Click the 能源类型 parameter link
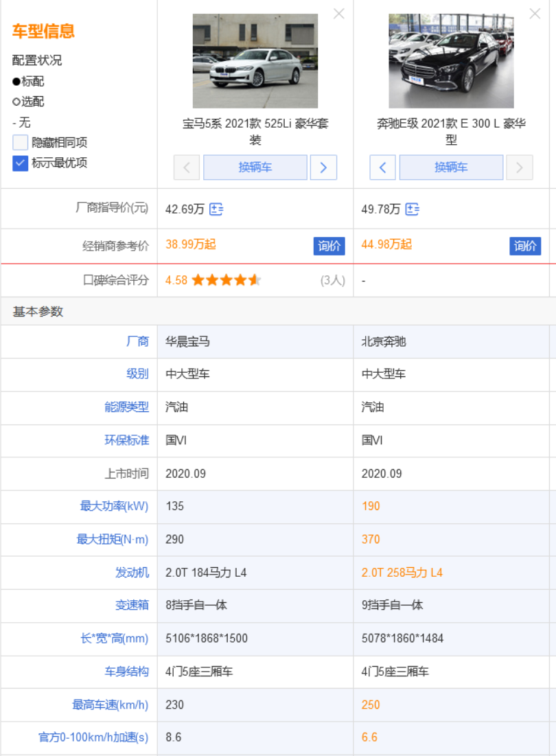This screenshot has width=556, height=756. 127,407
